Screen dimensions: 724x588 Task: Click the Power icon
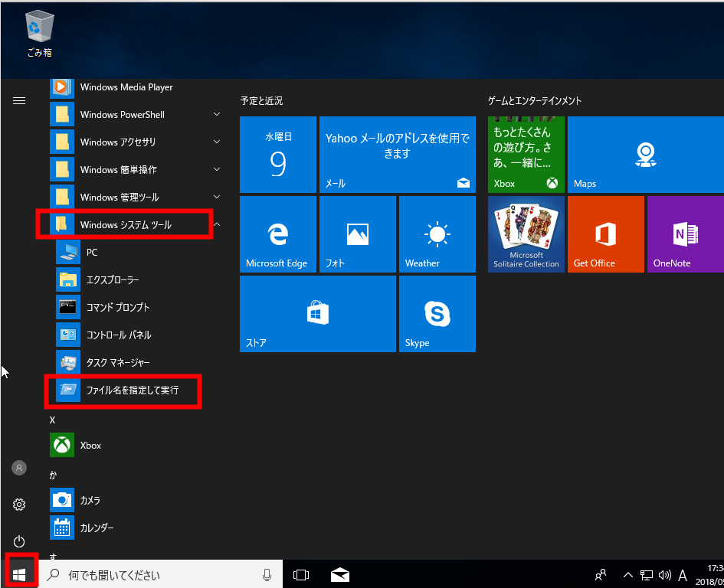[x=19, y=541]
